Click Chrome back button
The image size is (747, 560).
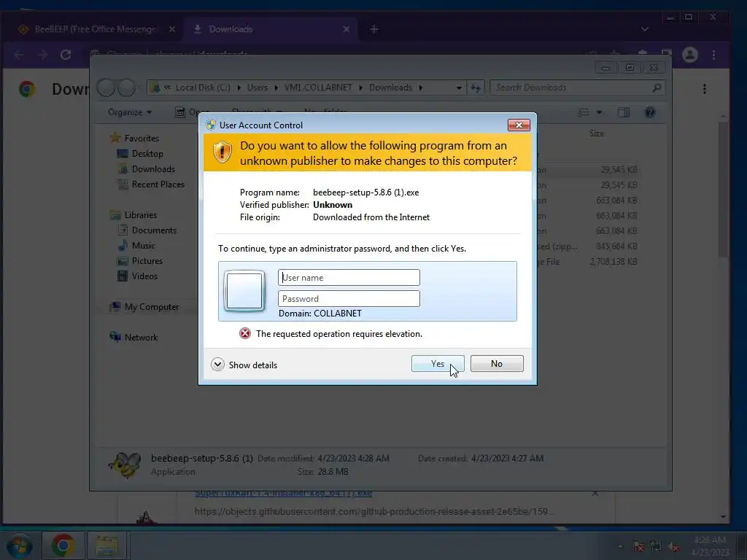[x=19, y=55]
